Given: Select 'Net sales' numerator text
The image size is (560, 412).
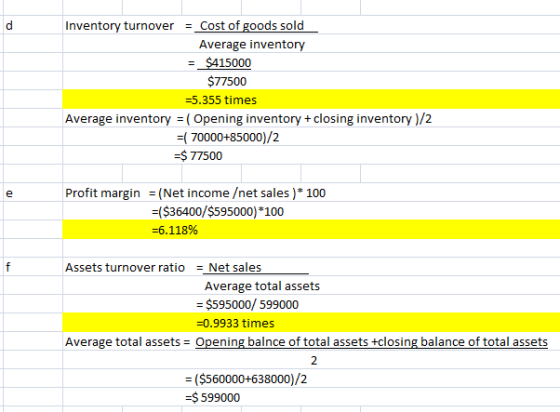Looking at the screenshot, I should pyautogui.click(x=235, y=267).
